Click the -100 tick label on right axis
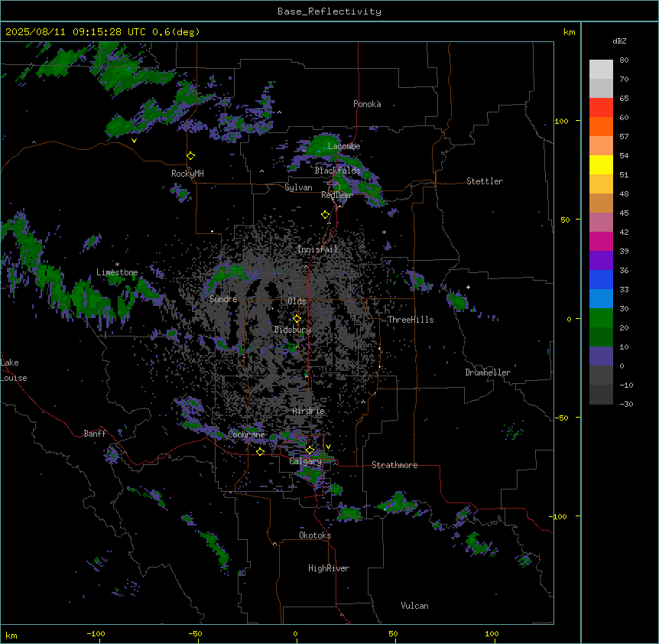Viewport: 659px width, 644px height. pyautogui.click(x=559, y=516)
